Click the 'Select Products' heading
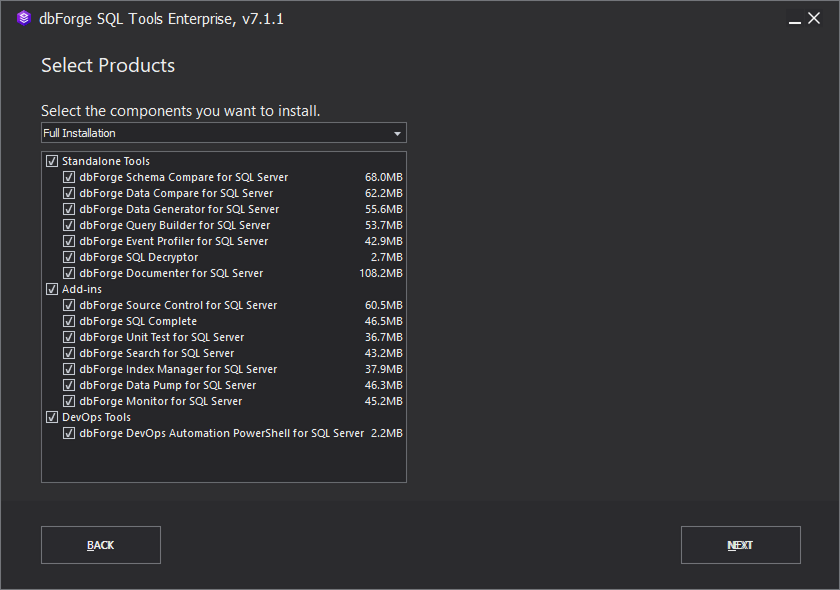Screen dimensions: 840x590 (x=108, y=65)
